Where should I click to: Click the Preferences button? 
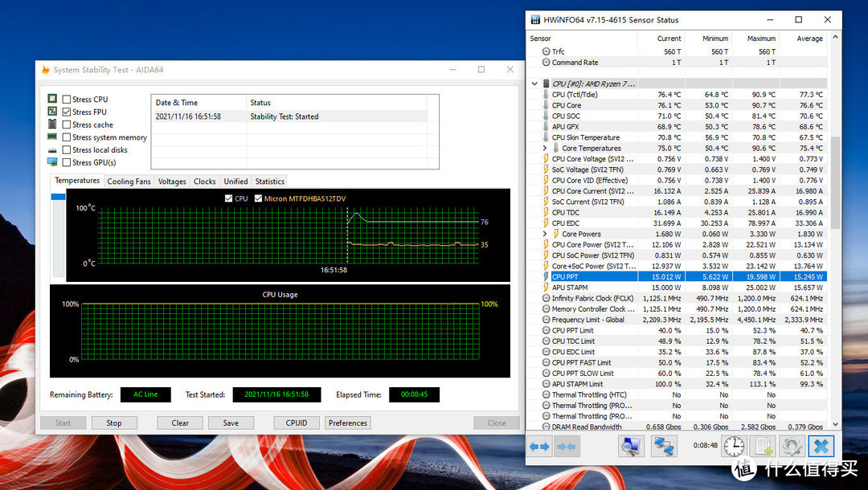pyautogui.click(x=347, y=423)
